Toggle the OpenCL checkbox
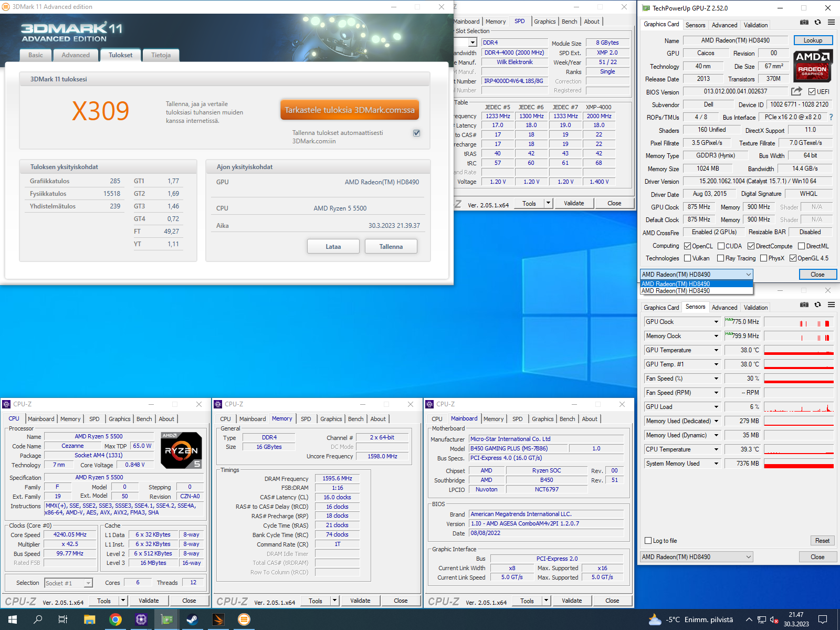Viewport: 840px width, 630px height. point(687,246)
